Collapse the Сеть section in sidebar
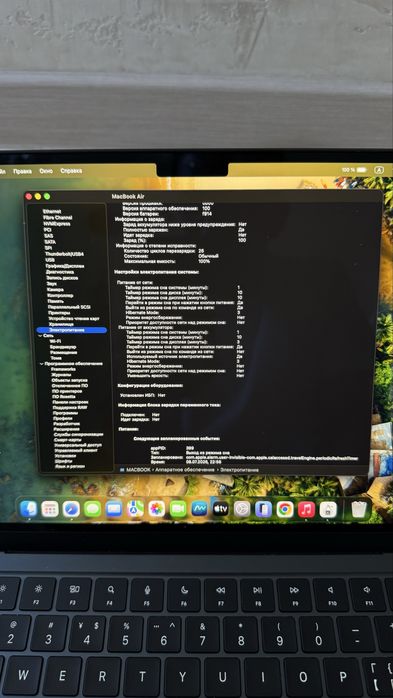 pyautogui.click(x=40, y=336)
